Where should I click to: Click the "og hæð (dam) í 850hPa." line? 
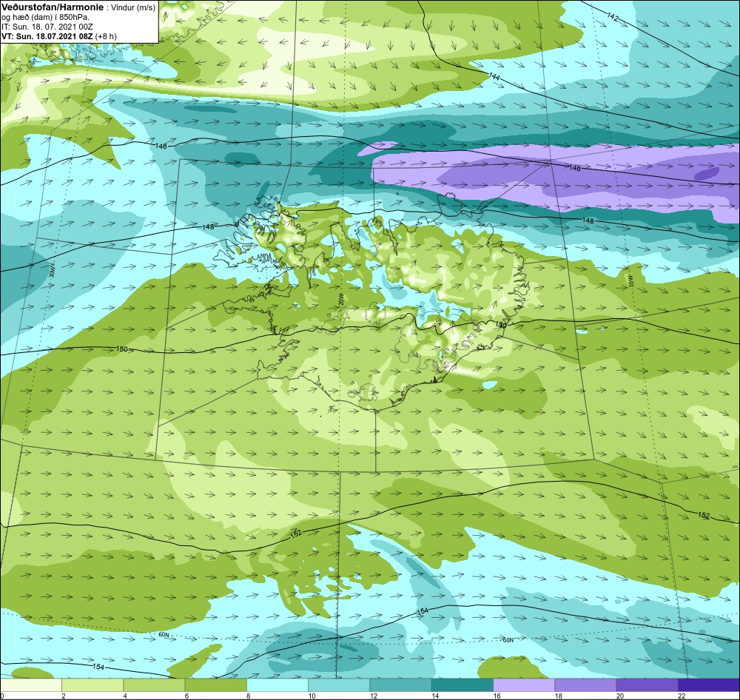tap(45, 18)
